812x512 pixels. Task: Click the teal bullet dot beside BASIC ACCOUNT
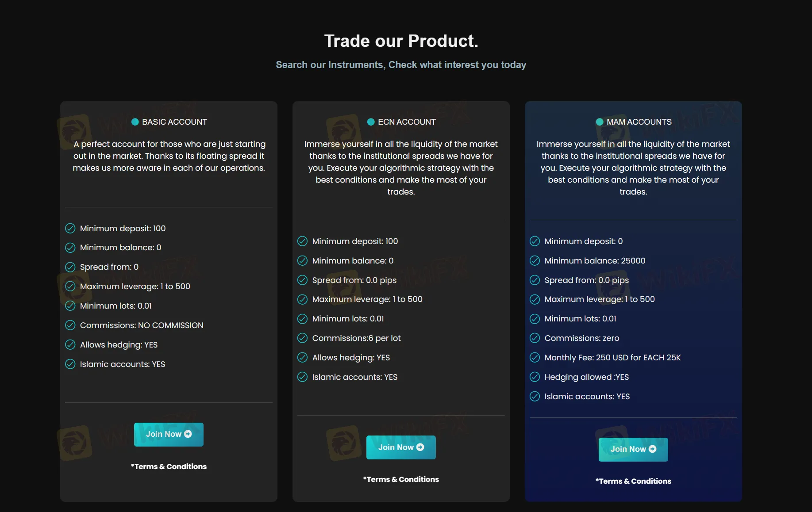click(135, 122)
